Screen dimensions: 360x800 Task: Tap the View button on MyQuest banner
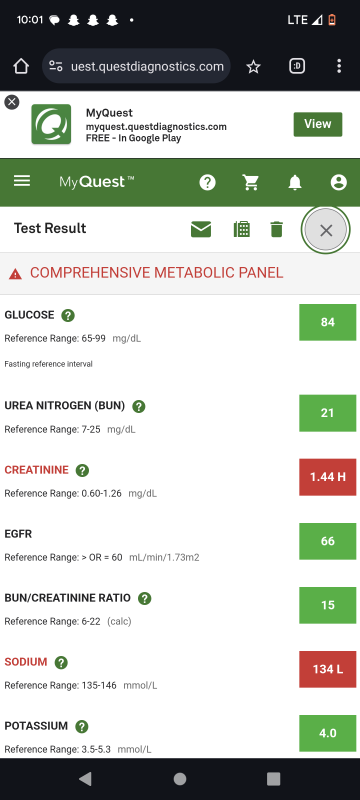pyautogui.click(x=318, y=124)
